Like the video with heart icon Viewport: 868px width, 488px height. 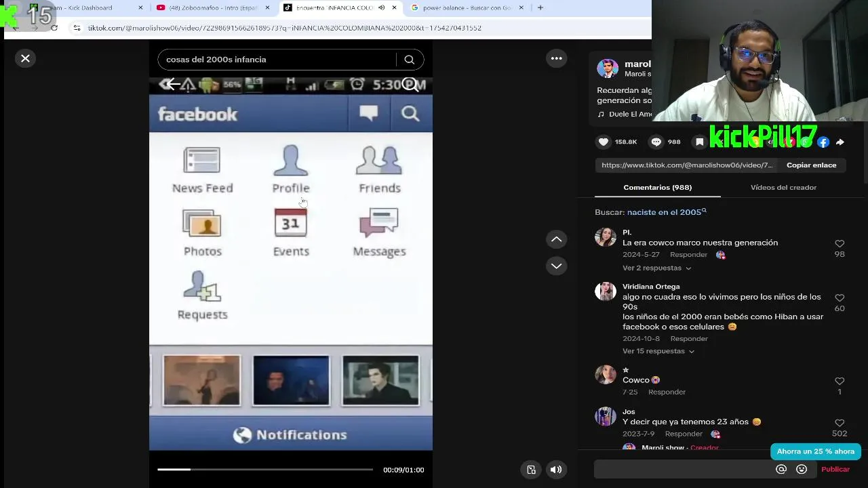click(603, 142)
